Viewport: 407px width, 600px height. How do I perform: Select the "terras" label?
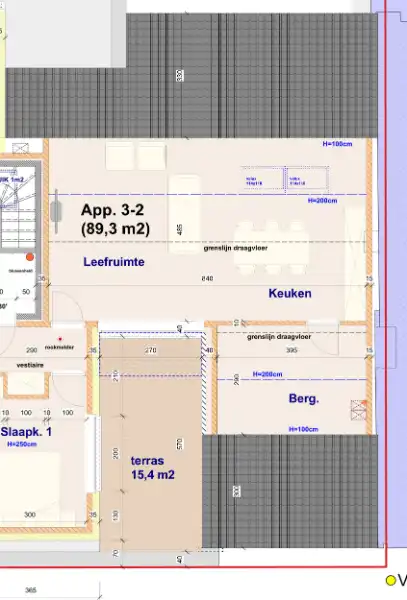147,461
